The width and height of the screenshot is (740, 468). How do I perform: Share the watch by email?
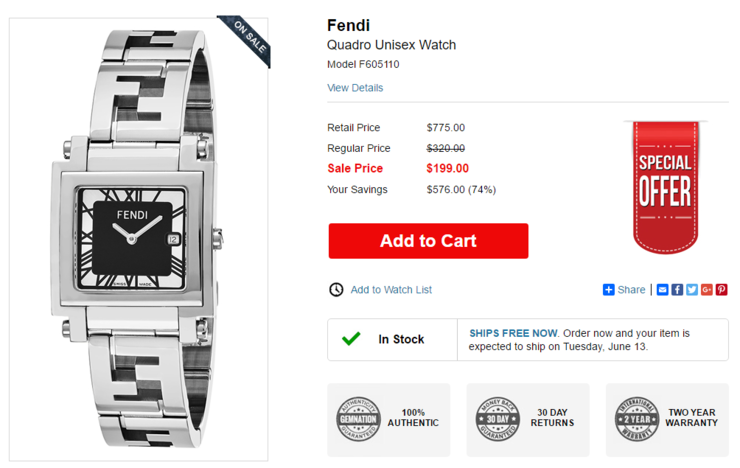[x=662, y=290]
